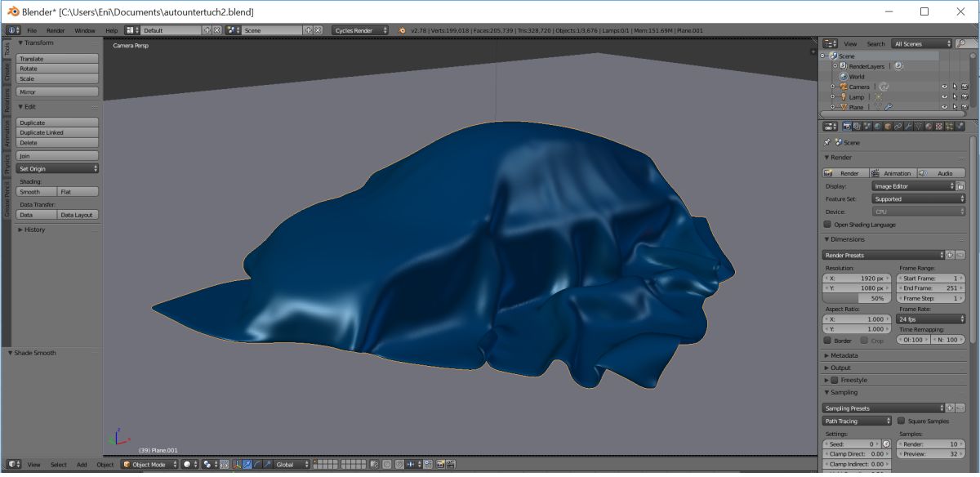
Task: Toggle Lamp renderability camera icon
Action: click(x=964, y=97)
